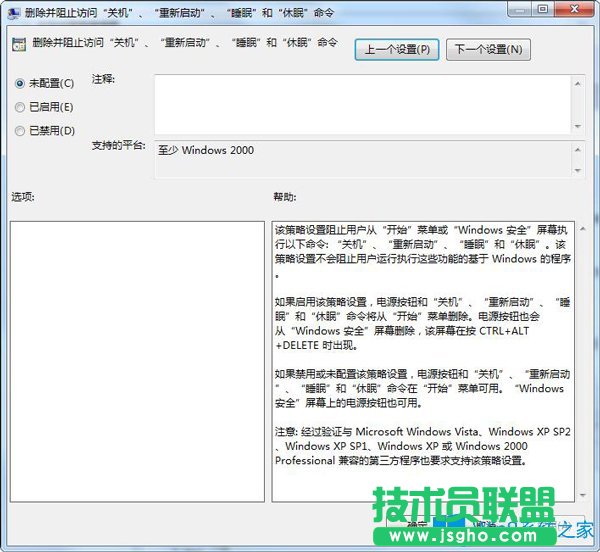
Task: Click the empty 选项 options panel
Action: coord(137,361)
